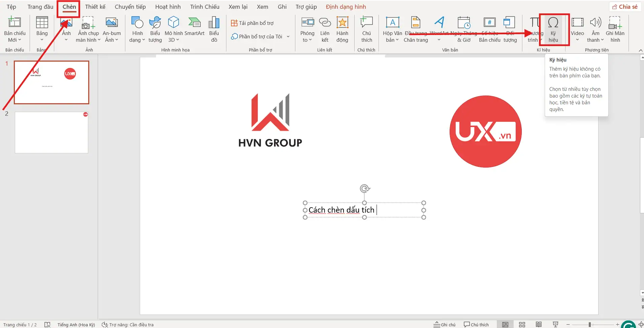
Task: Open the Xem lại review tab
Action: pos(238,7)
